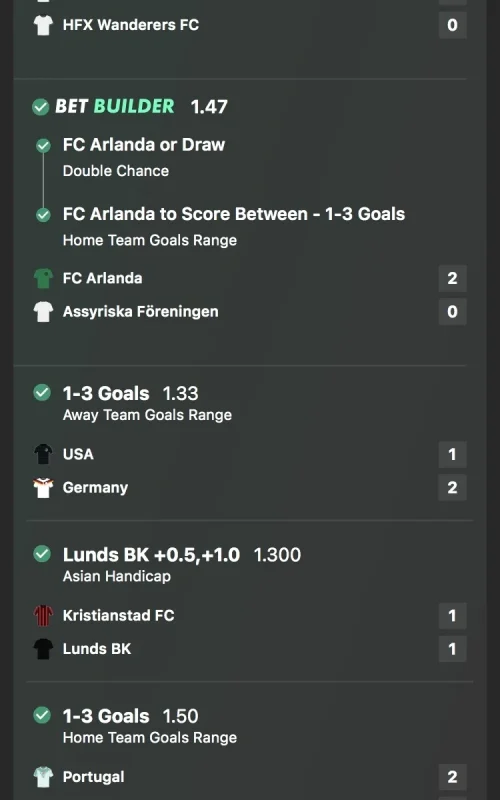
Task: Select FC Arlanda to Score Between 1-3 Goals
Action: [x=234, y=214]
